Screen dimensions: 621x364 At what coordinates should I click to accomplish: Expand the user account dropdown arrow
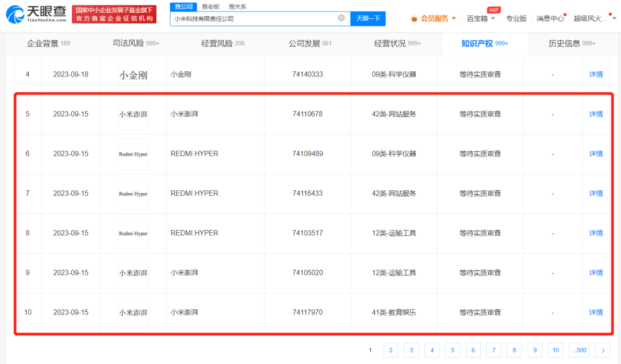tap(614, 18)
